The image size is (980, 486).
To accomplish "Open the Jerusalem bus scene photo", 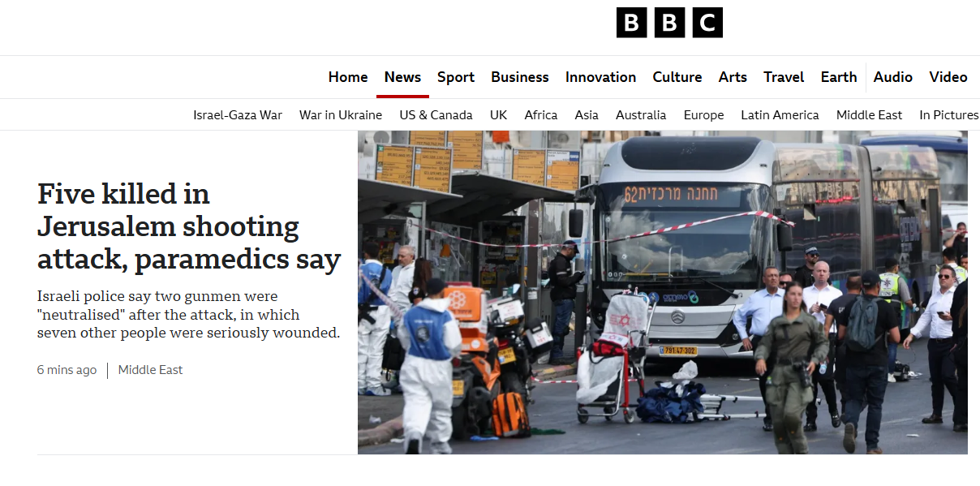I will 663,292.
